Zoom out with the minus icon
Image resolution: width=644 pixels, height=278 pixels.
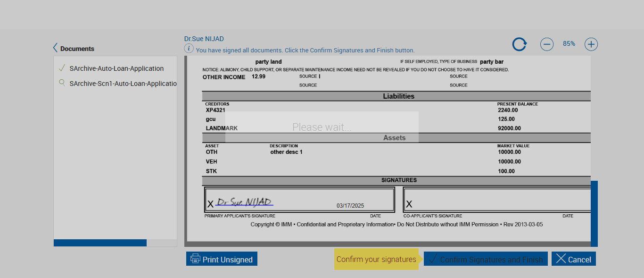click(x=547, y=44)
